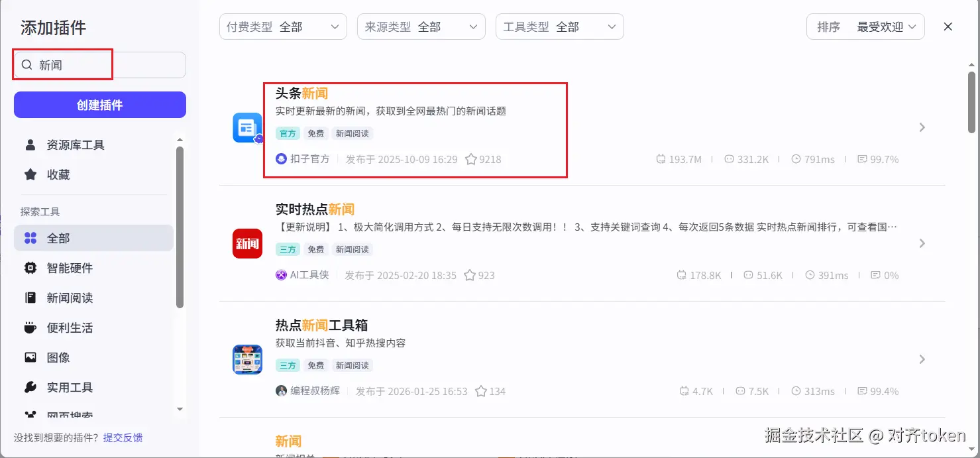Viewport: 980px width, 458px height.
Task: Click inside the 新闻 search input field
Action: 100,65
